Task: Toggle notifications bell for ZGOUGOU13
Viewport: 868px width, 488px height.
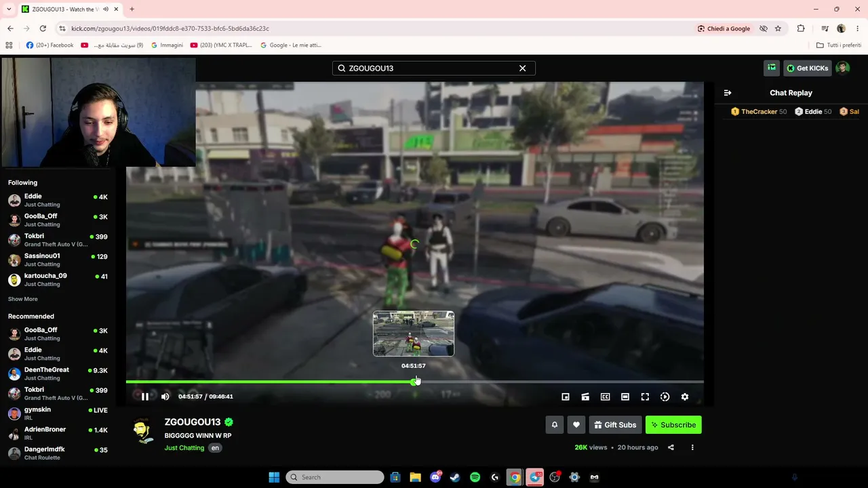Action: click(555, 425)
